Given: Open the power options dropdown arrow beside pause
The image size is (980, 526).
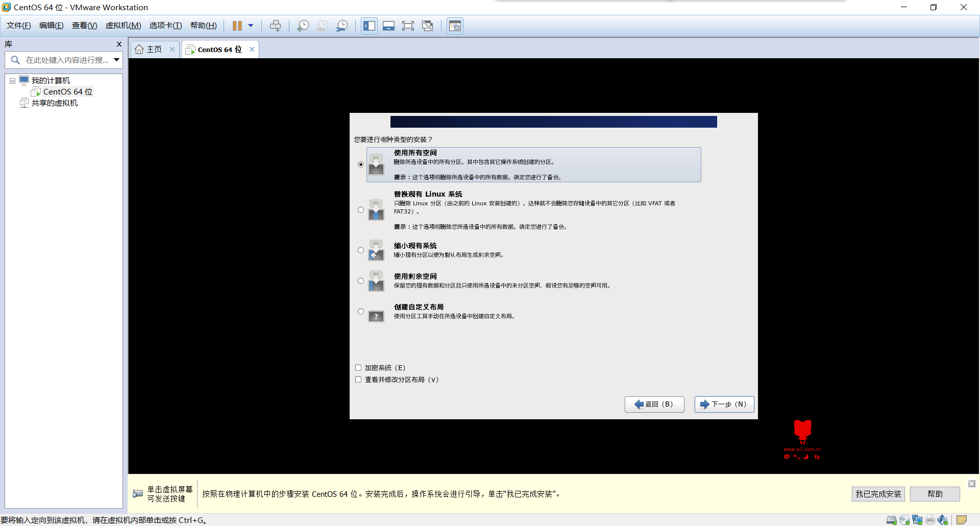Looking at the screenshot, I should pyautogui.click(x=251, y=26).
